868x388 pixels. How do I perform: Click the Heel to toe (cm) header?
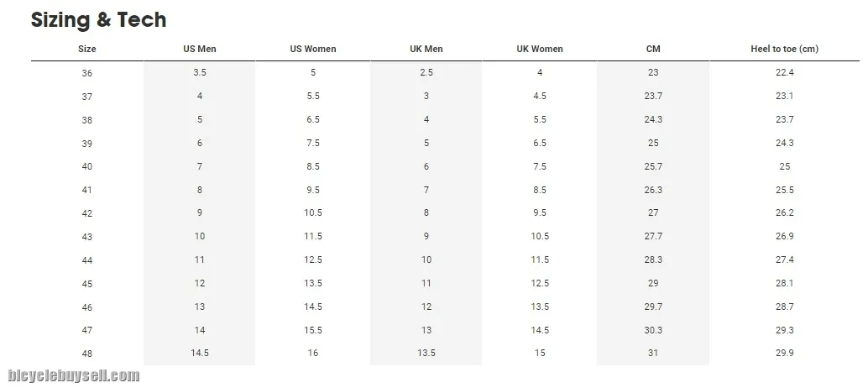click(784, 49)
